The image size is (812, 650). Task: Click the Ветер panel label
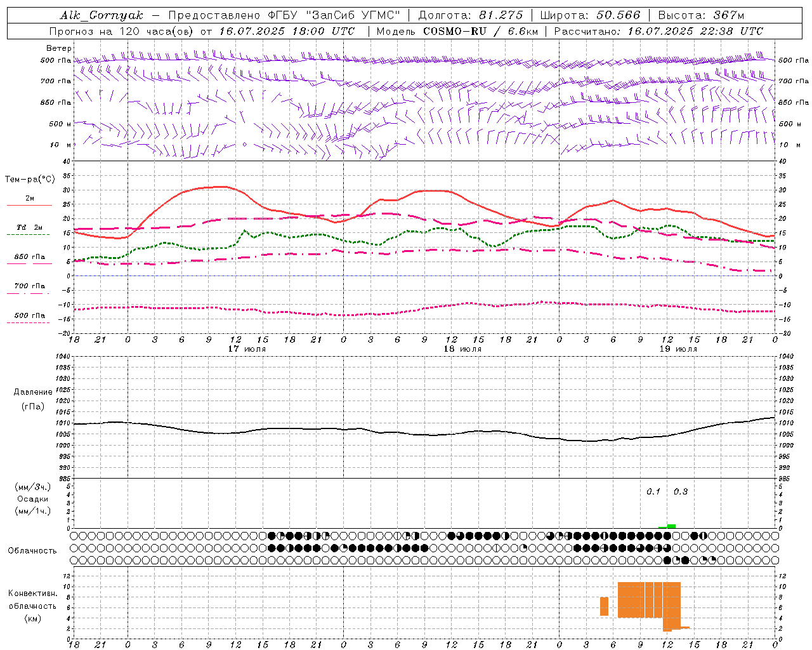tap(59, 48)
